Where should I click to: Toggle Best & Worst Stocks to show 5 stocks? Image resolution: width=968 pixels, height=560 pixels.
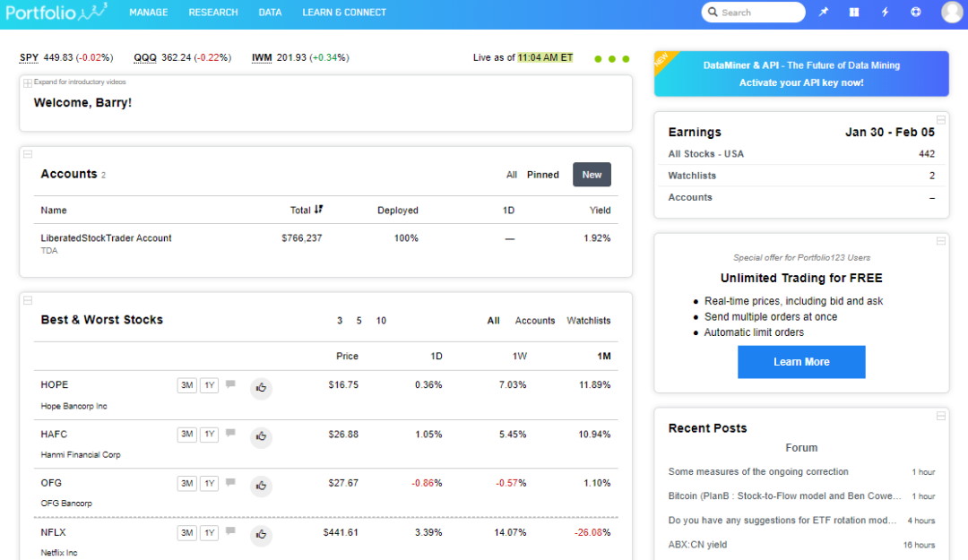pyautogui.click(x=359, y=320)
